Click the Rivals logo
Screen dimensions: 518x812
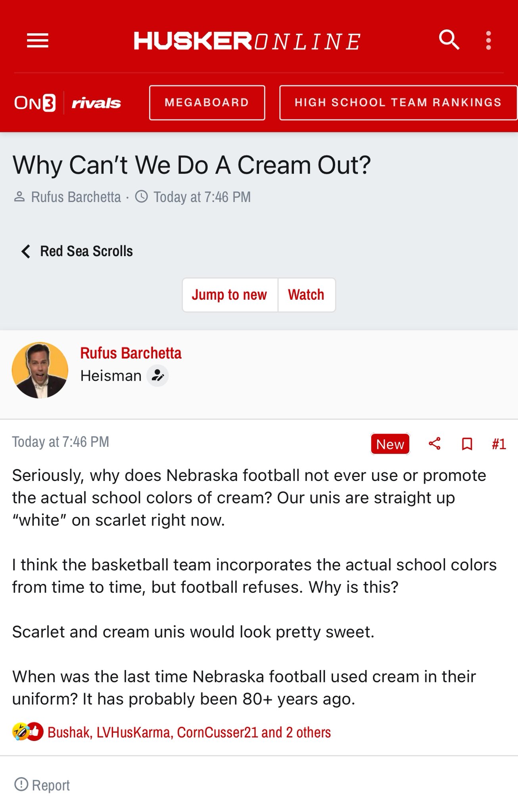tap(96, 103)
